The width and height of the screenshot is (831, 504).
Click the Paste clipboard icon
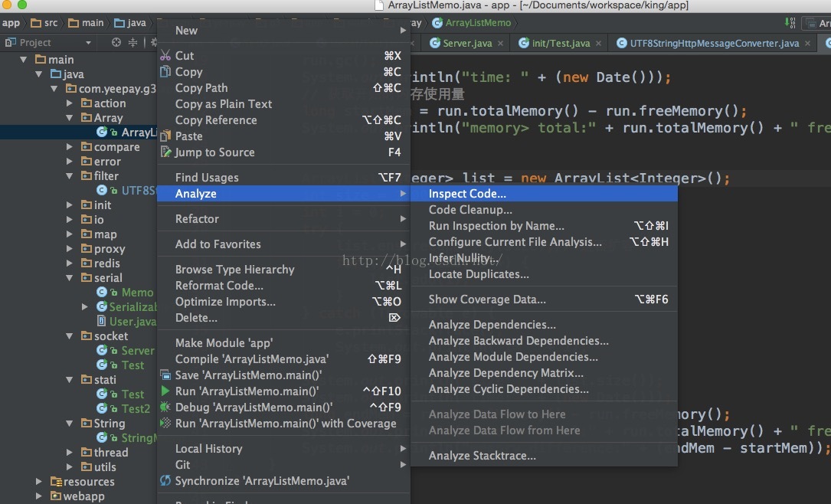pos(165,136)
